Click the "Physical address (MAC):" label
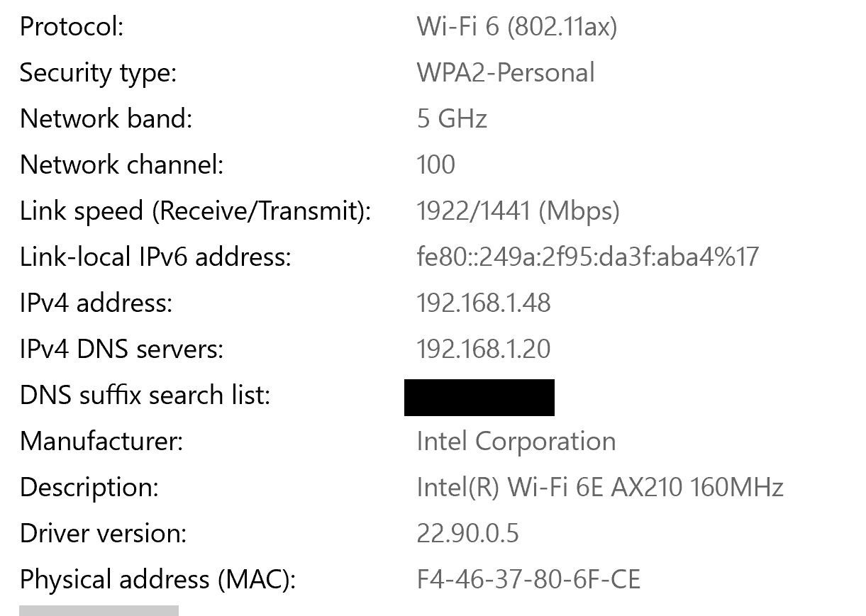Screen dimensions: 866x616 pyautogui.click(x=157, y=579)
